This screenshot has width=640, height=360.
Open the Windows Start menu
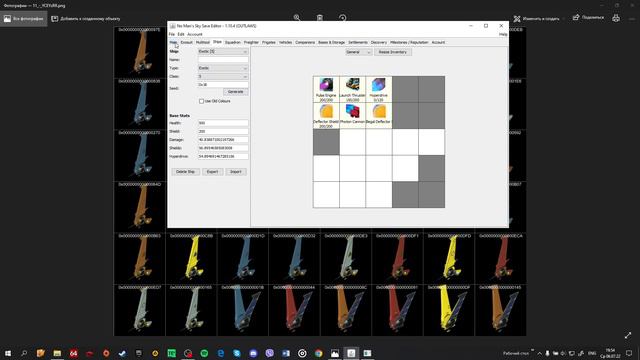pyautogui.click(x=8, y=353)
